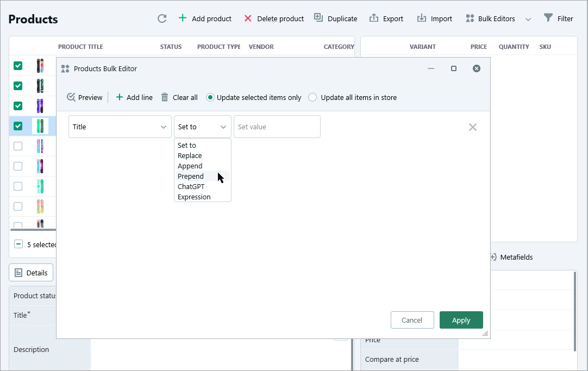Viewport: 588px width, 371px height.
Task: Check the fifth product row checkbox
Action: [x=18, y=146]
